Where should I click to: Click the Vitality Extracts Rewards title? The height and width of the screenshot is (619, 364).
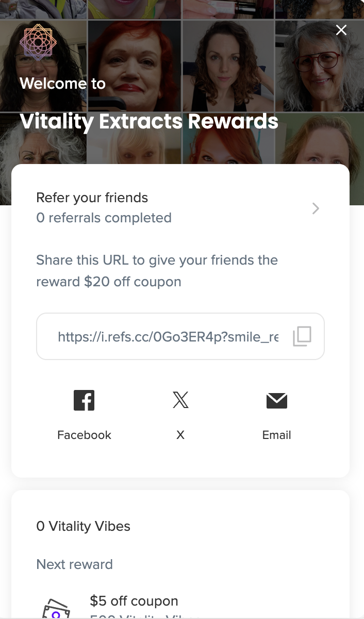(149, 122)
